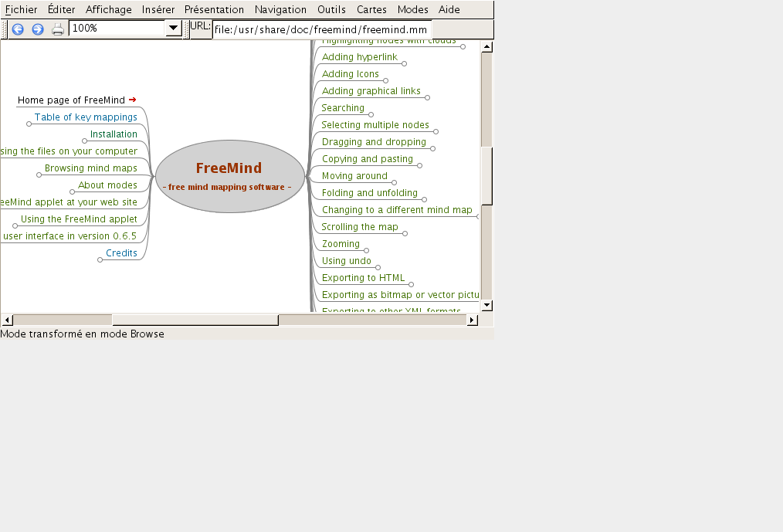Select the applet at your web site node

[x=69, y=202]
